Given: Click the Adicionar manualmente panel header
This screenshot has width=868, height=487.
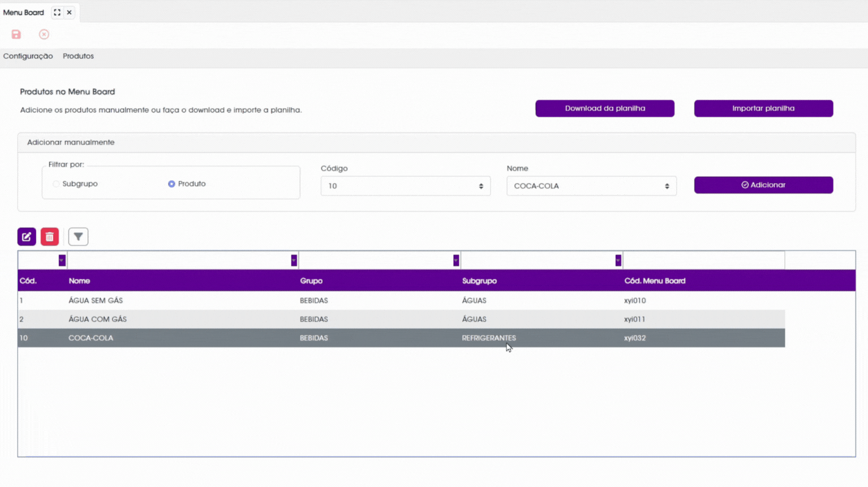Looking at the screenshot, I should tap(436, 143).
